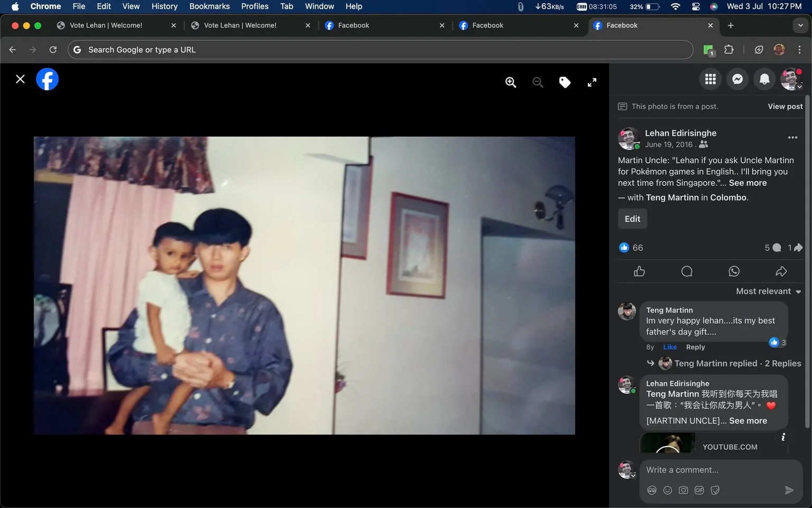Open post options three dots

pyautogui.click(x=792, y=138)
